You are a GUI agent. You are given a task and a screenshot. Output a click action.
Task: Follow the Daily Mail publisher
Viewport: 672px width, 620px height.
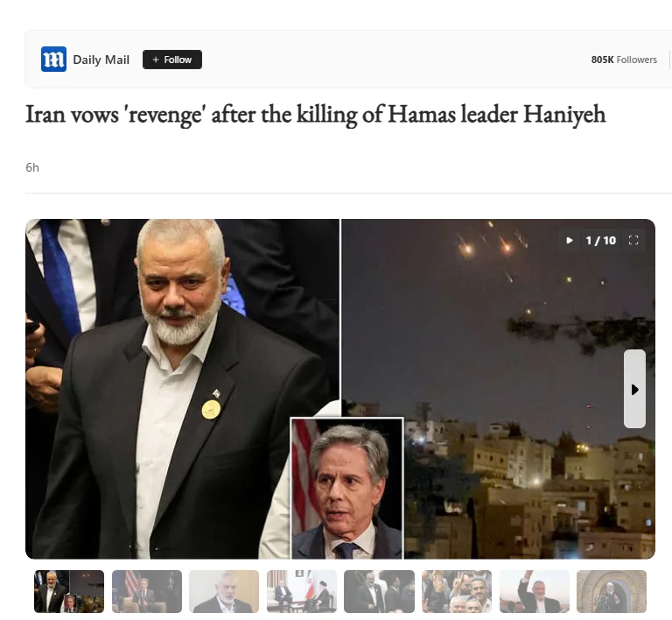point(172,60)
